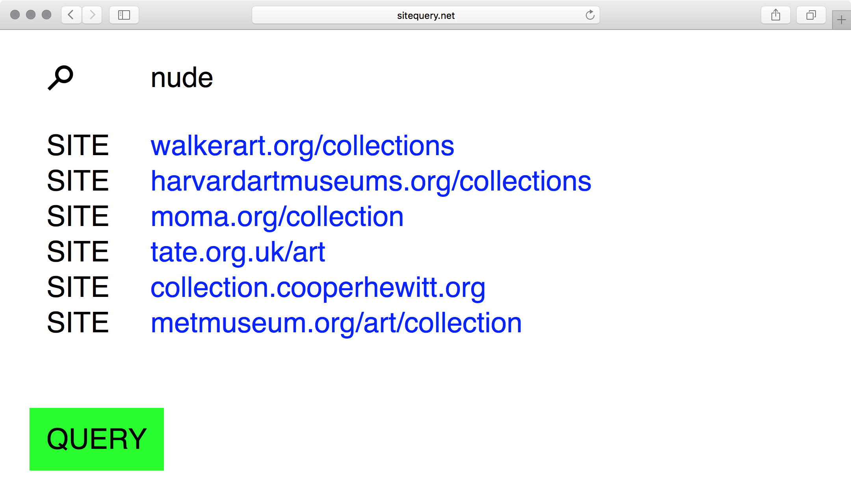Add a new tab with plus button
The image size is (851, 504).
[842, 20]
